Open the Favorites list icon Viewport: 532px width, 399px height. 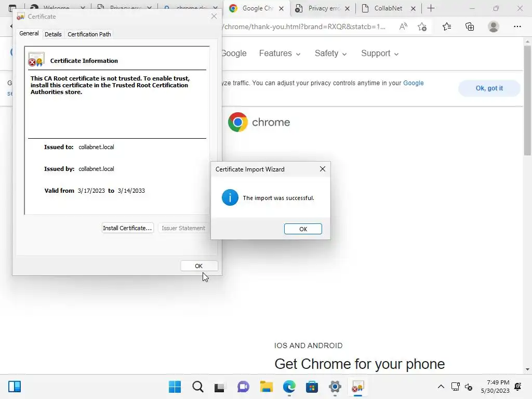tap(447, 26)
